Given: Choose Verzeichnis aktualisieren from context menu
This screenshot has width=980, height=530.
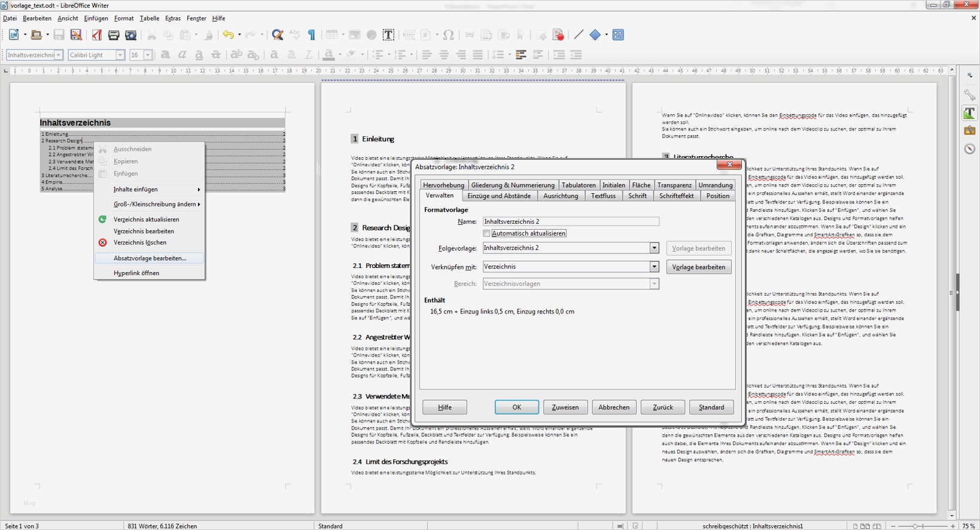Looking at the screenshot, I should [146, 220].
